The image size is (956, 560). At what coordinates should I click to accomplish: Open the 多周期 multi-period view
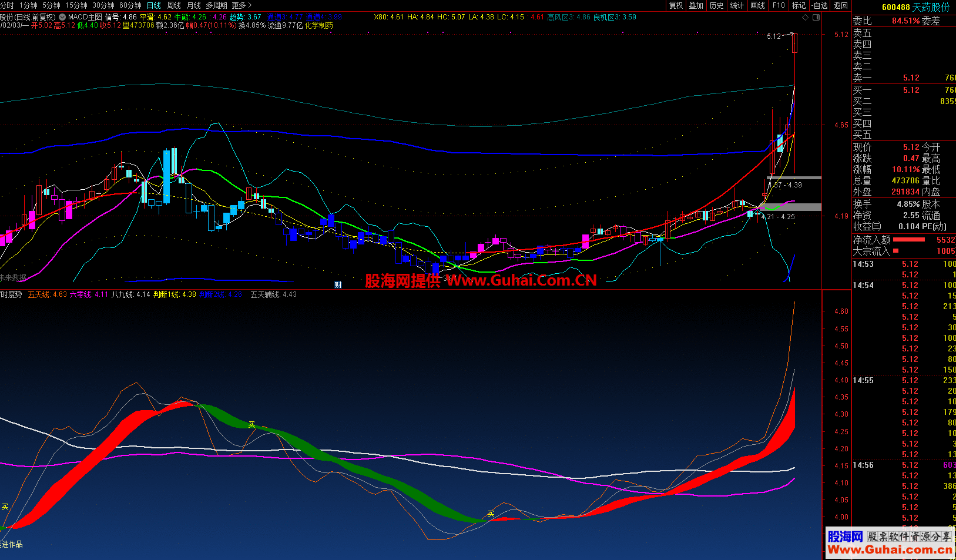[x=216, y=5]
